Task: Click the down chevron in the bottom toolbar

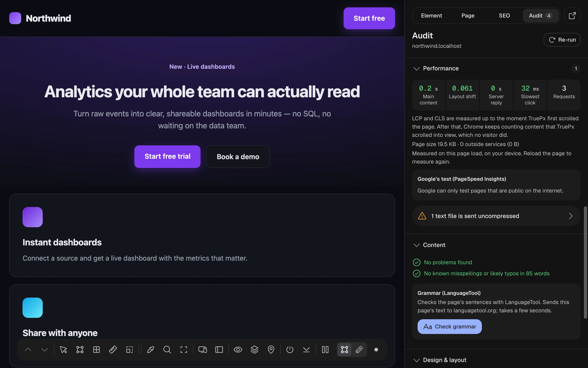Action: 45,350
